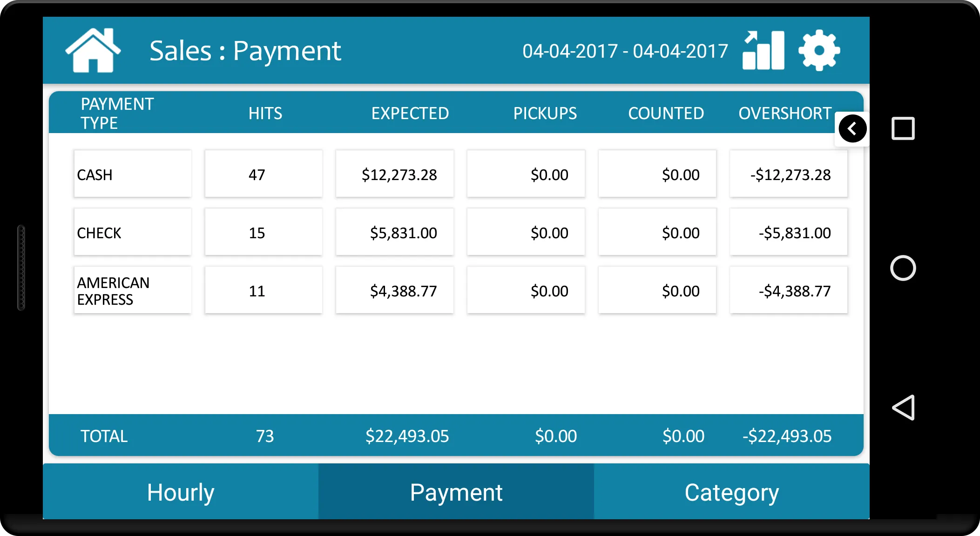
Task: Click the TOTAL hits count 73
Action: point(265,435)
